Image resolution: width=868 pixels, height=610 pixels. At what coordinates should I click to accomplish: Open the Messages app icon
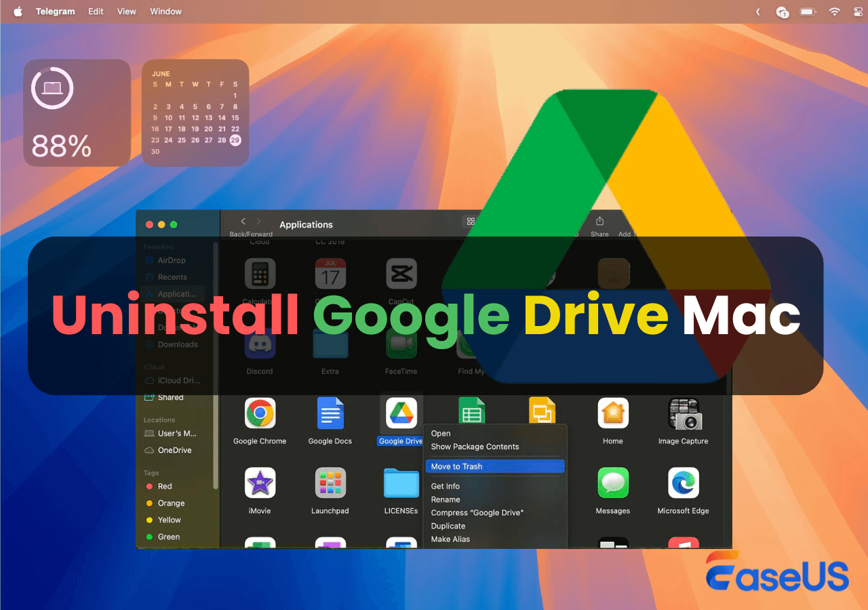(x=612, y=482)
